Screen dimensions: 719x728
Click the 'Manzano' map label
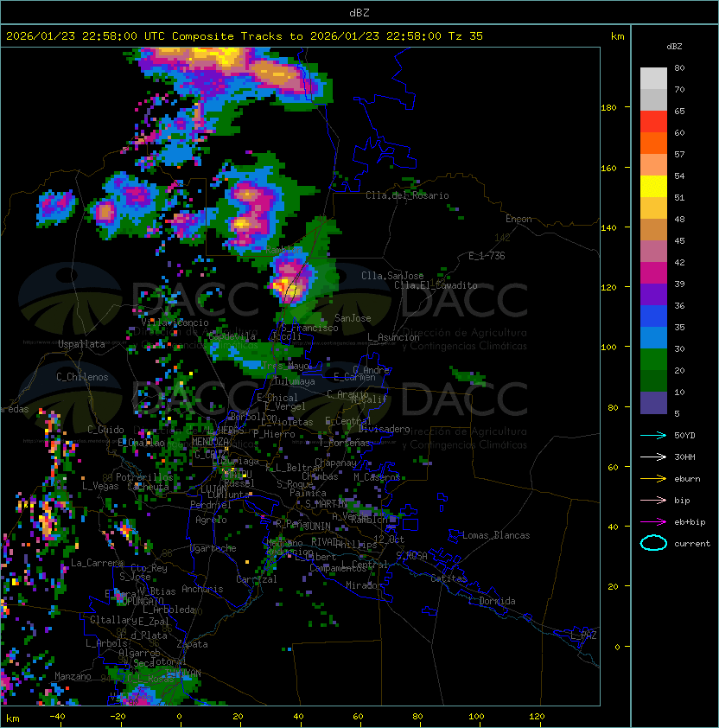coord(73,676)
